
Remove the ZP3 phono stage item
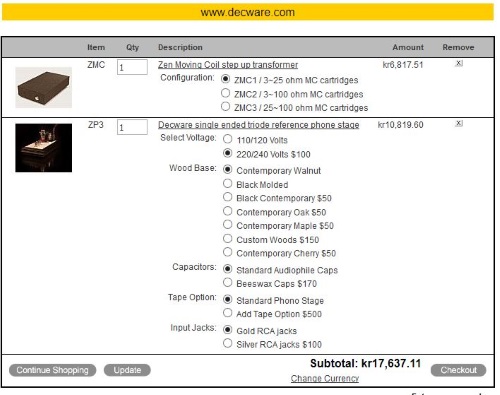pos(459,123)
